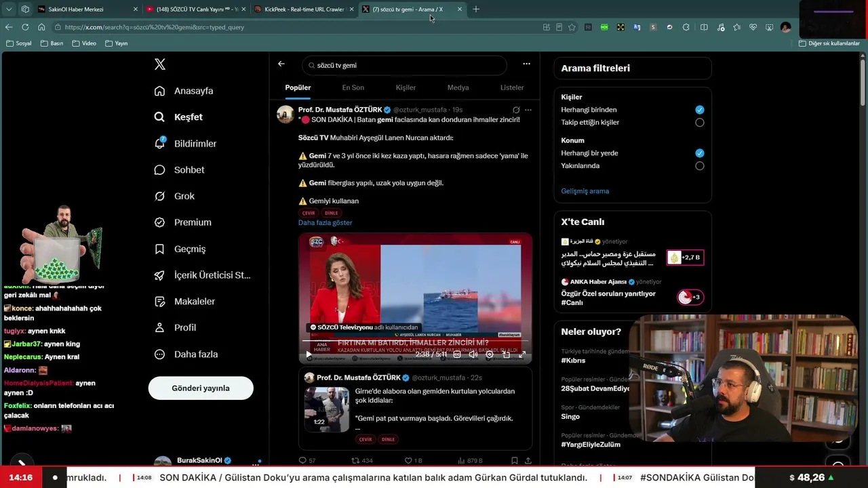868x488 pixels.
Task: Bookmark Prof. Dr. Mustafa Öztürk's post
Action: (515, 461)
